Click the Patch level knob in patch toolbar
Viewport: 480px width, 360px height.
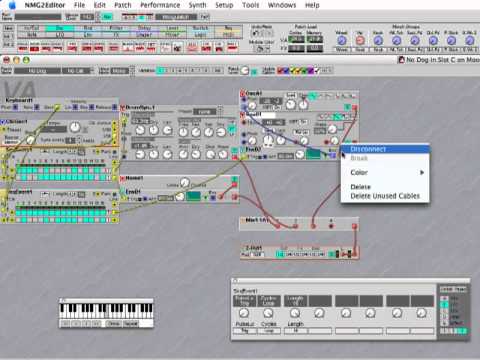[x=245, y=70]
